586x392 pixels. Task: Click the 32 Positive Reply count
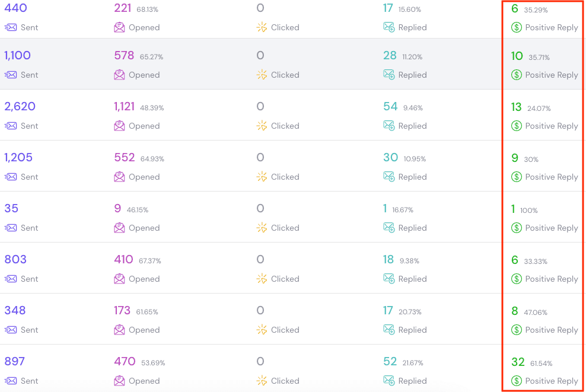coord(518,362)
